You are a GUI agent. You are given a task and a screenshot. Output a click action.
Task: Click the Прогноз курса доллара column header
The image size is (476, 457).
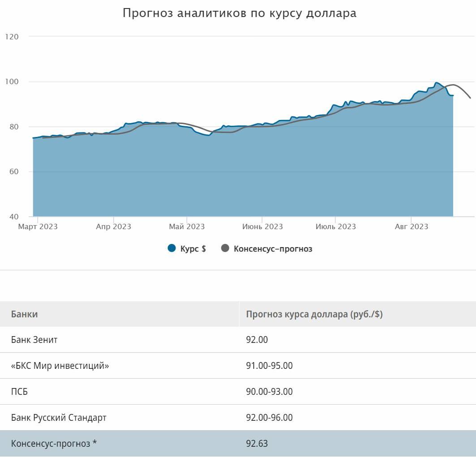[x=314, y=314]
